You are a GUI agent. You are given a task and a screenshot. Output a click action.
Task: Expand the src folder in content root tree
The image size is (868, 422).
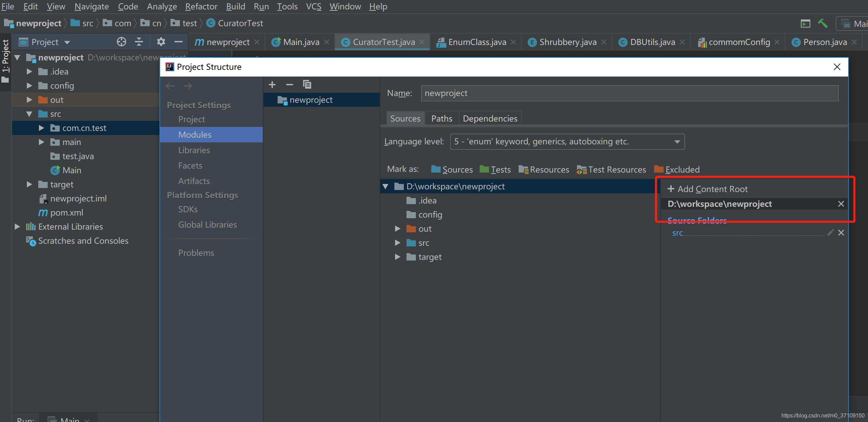click(x=398, y=243)
